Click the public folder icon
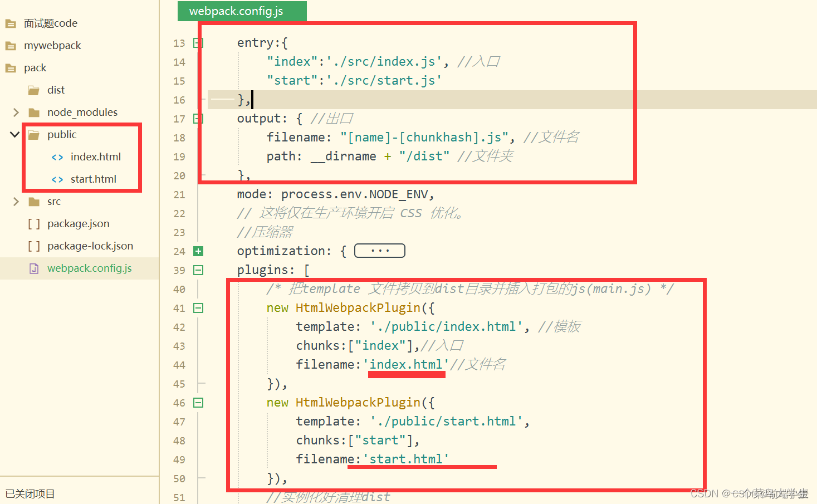The height and width of the screenshot is (504, 817). pyautogui.click(x=34, y=135)
